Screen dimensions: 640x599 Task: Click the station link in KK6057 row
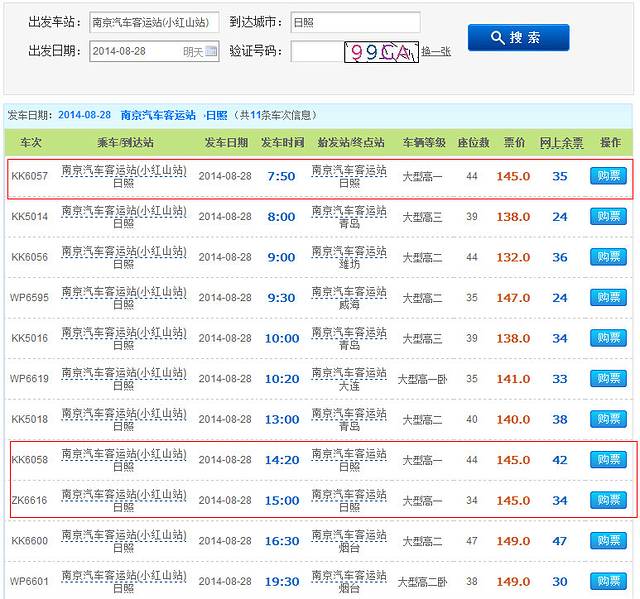point(123,170)
